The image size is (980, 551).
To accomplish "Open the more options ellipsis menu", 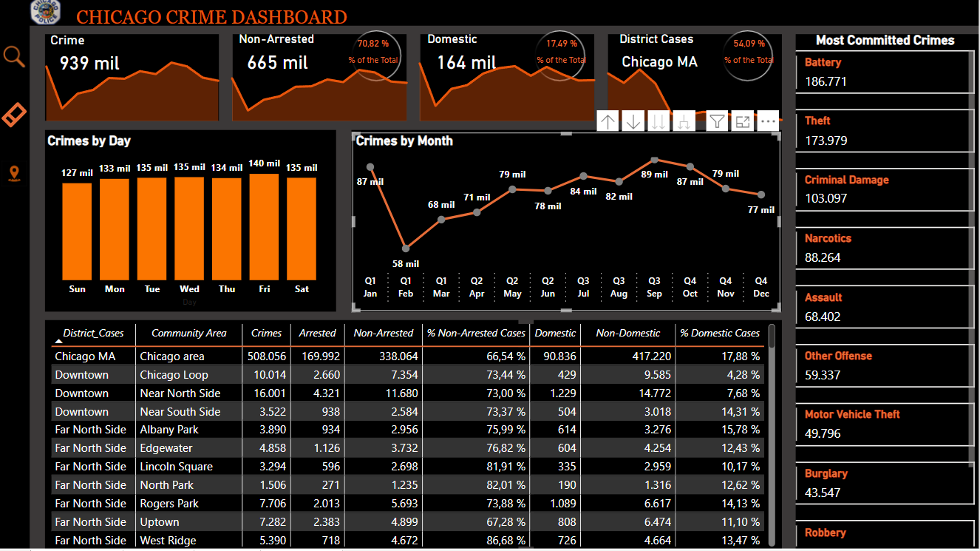I will (768, 121).
